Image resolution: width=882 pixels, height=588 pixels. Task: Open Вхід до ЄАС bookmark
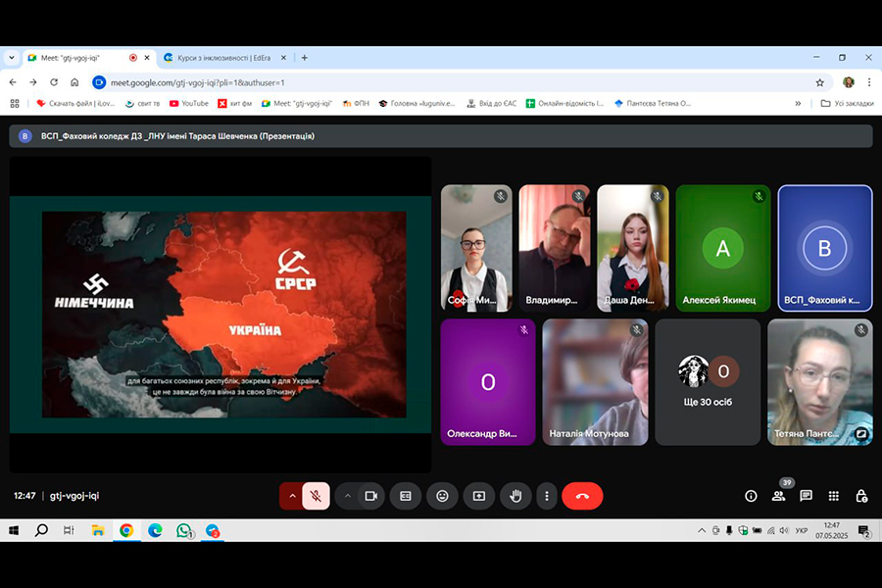pyautogui.click(x=492, y=104)
